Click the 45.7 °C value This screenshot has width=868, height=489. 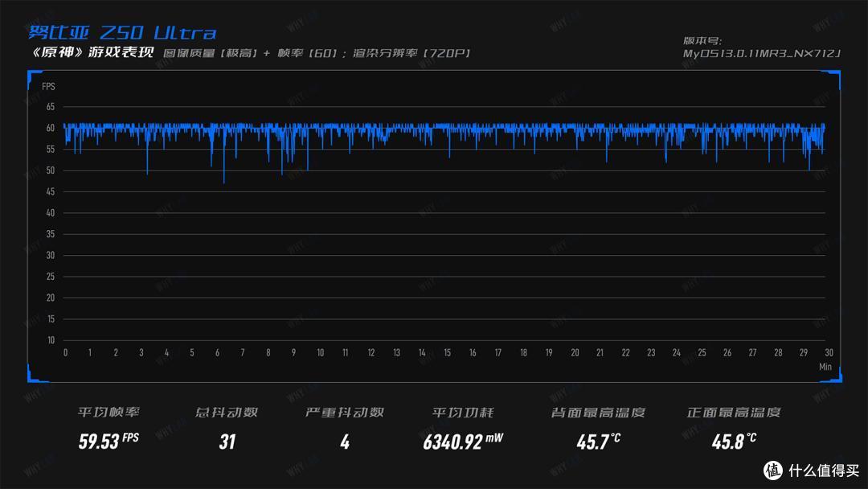click(x=599, y=442)
